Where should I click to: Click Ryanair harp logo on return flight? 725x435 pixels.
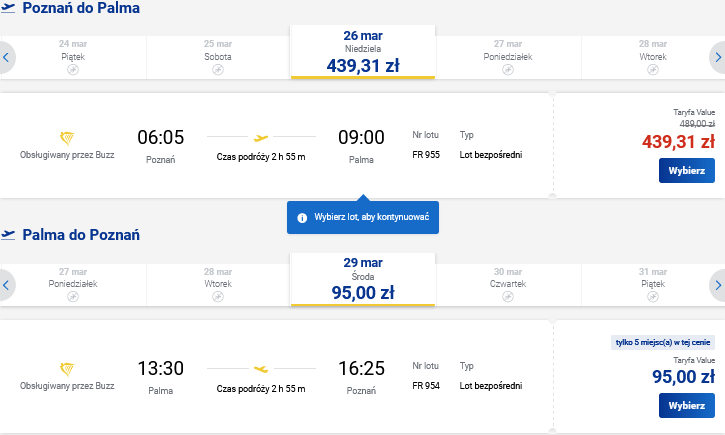(x=67, y=369)
